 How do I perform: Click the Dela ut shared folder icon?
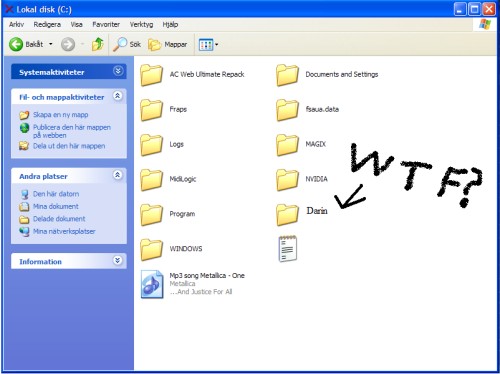(x=24, y=146)
